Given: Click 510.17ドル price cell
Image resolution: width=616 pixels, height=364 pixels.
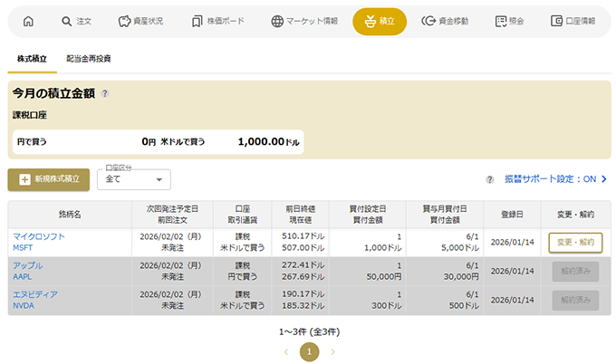Looking at the screenshot, I should (303, 236).
